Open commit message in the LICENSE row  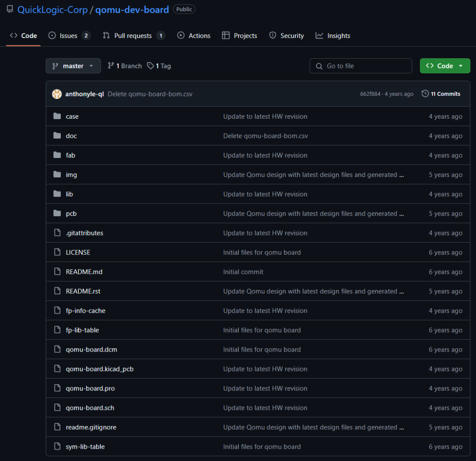pyautogui.click(x=262, y=252)
